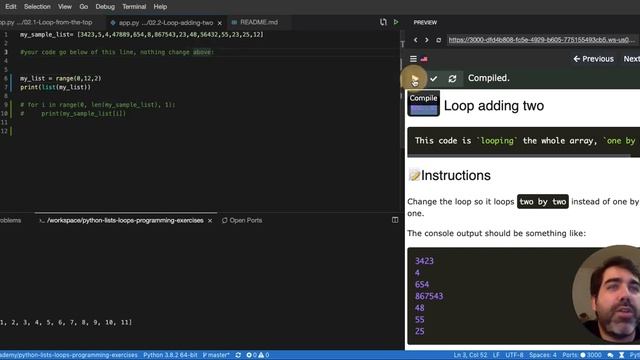Reload the preview page
640x360 pixels.
point(438,40)
